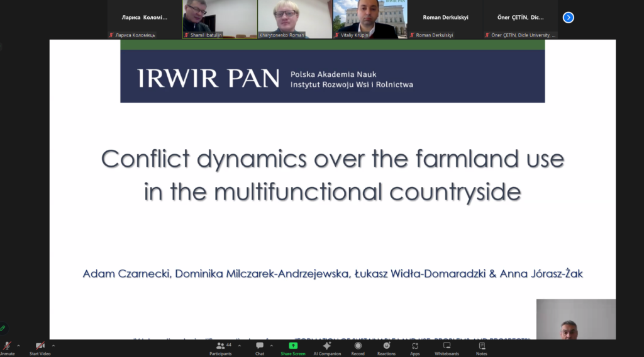Viewport: 644px width, 357px height.
Task: Open the Participants panel
Action: coord(220,346)
